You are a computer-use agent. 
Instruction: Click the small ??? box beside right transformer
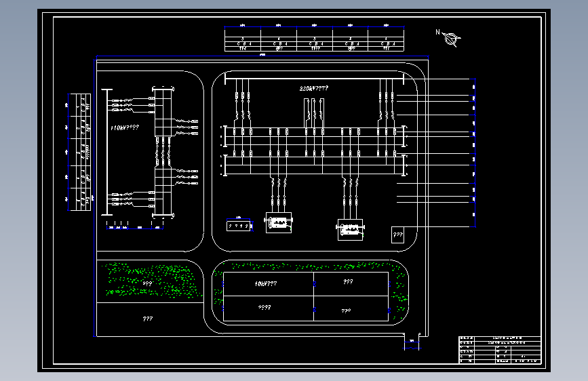[x=398, y=235]
